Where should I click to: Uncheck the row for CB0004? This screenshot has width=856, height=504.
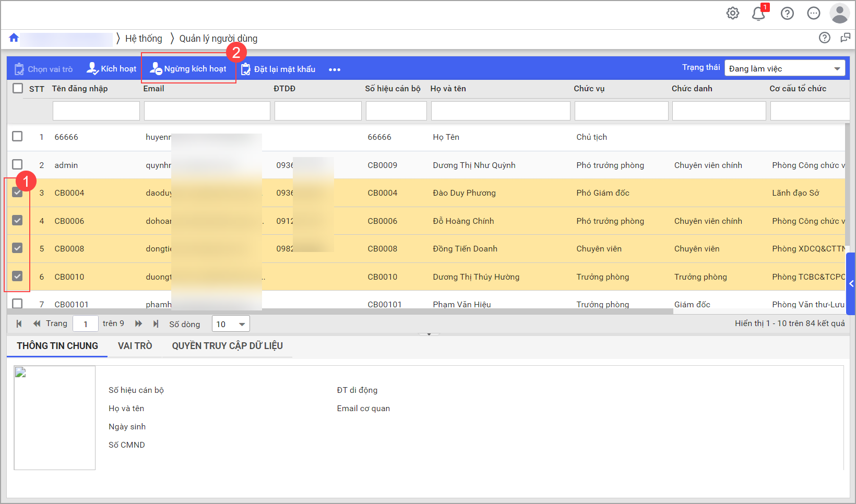[x=17, y=192]
